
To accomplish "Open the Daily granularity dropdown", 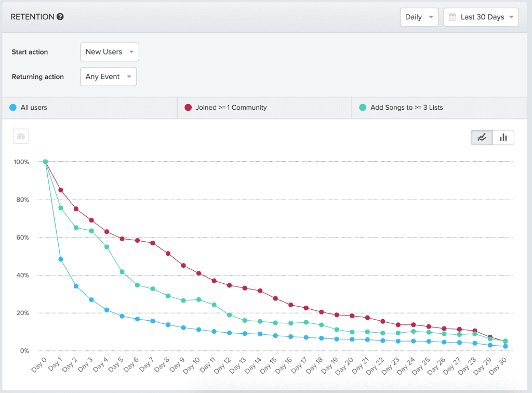I will click(x=419, y=17).
